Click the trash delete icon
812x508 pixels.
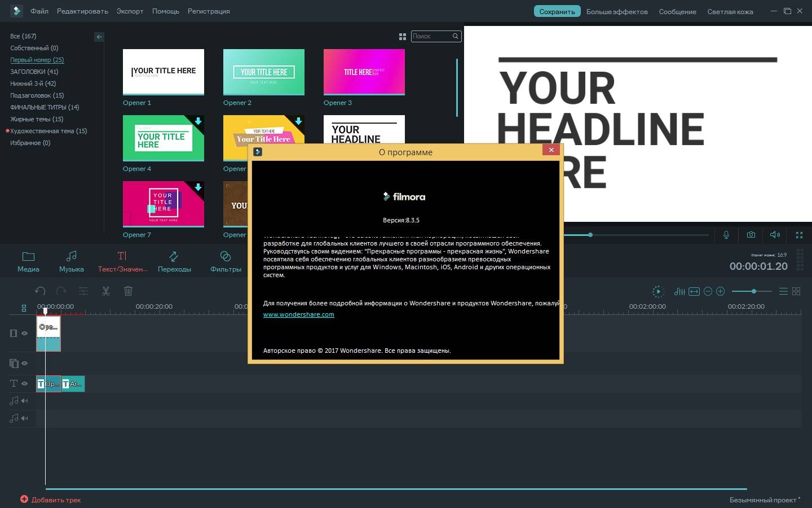[x=128, y=291]
